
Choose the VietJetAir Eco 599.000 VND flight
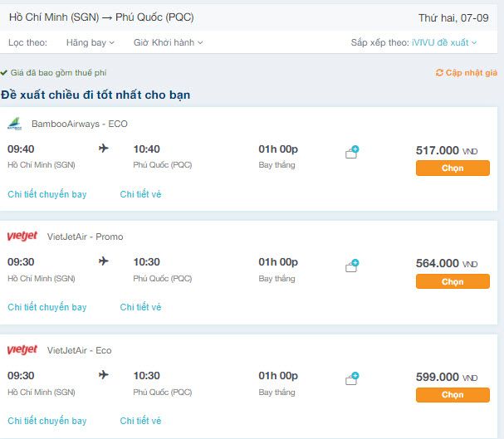pyautogui.click(x=453, y=395)
